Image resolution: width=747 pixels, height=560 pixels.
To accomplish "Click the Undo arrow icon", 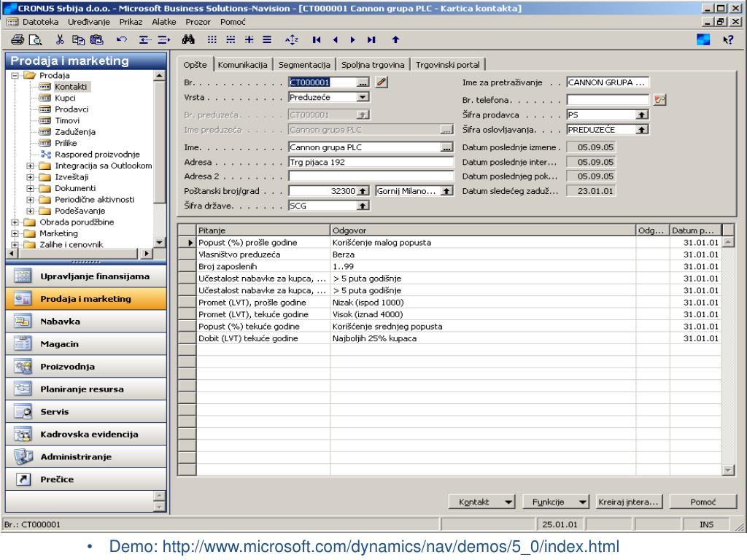I will click(x=122, y=40).
